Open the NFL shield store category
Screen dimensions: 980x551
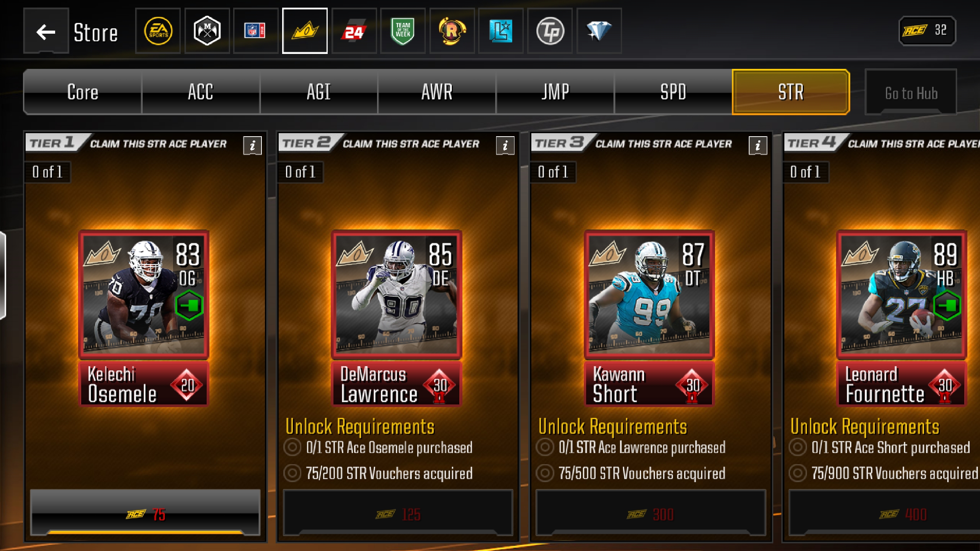point(256,31)
